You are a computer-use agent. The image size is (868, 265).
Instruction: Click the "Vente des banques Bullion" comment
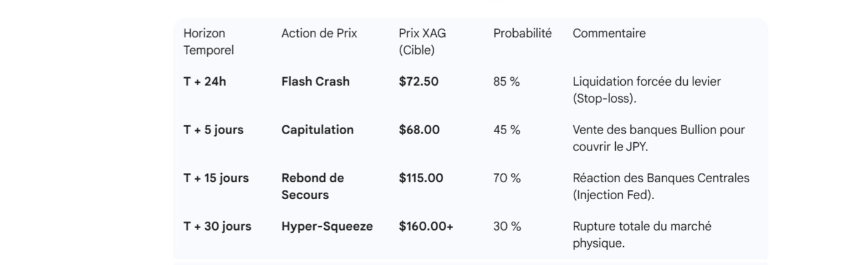click(x=658, y=138)
